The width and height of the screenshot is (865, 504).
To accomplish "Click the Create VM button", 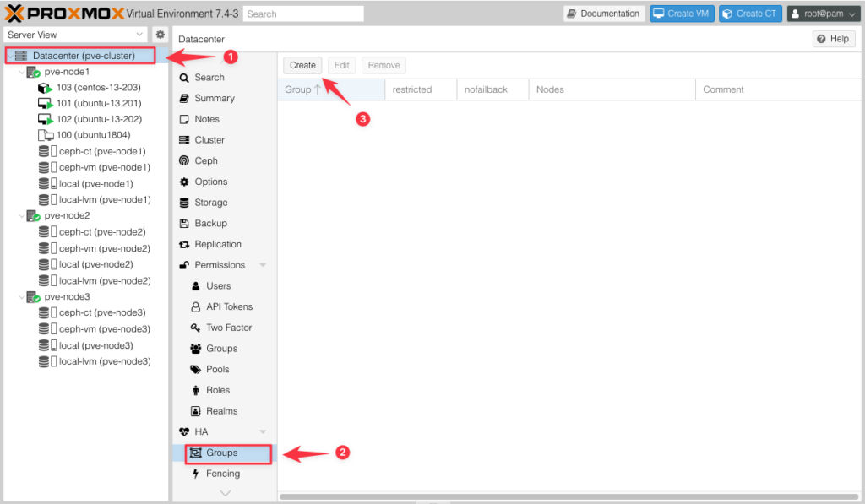I will [x=682, y=14].
